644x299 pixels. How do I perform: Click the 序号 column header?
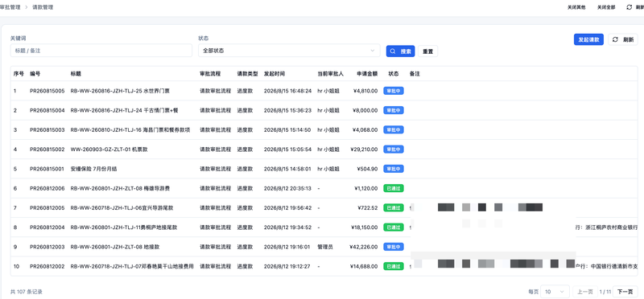click(x=19, y=74)
